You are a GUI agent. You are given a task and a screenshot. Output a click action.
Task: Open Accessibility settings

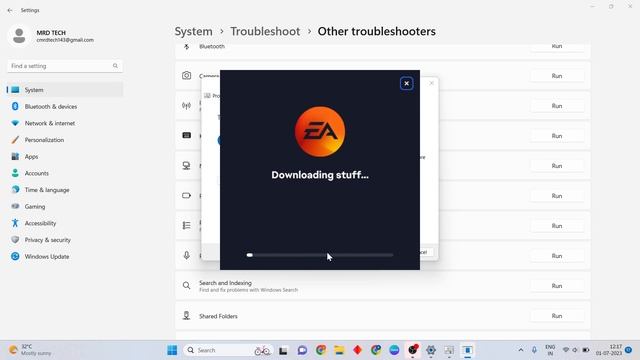64,223
